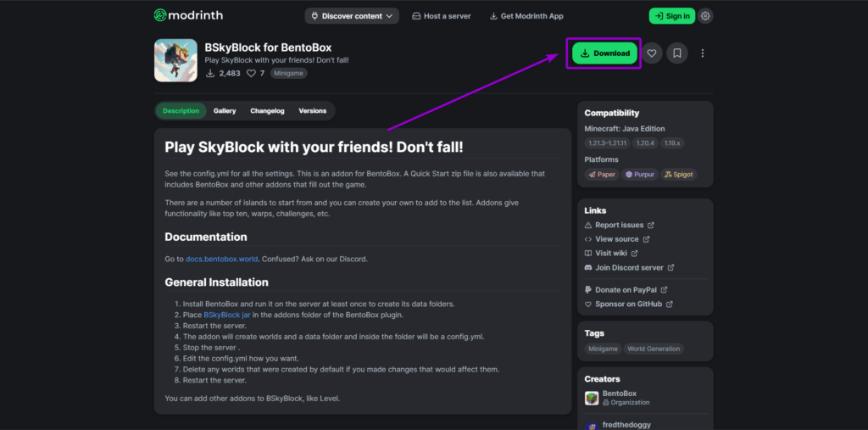
Task: Open the three-dot more options menu
Action: pyautogui.click(x=702, y=53)
